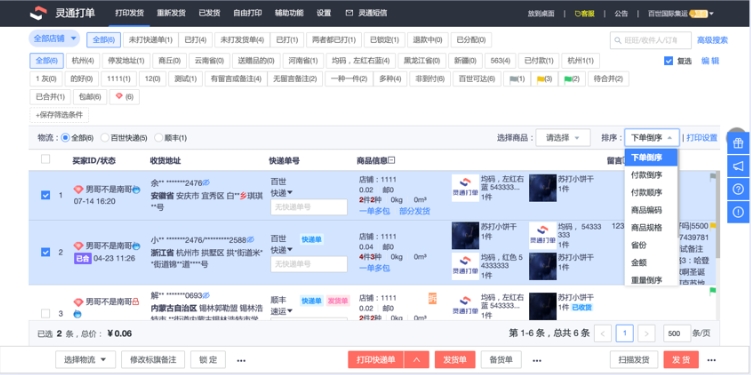Viewport: 751px width, 375px height.
Task: Filter by red diamond tag (6)
Action: pos(124,97)
